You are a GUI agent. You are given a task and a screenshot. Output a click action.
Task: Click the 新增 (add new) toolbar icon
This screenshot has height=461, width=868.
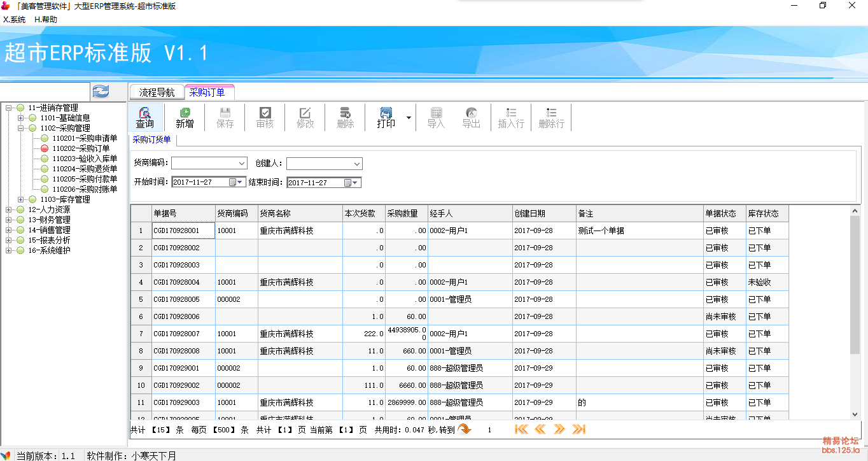tap(185, 117)
